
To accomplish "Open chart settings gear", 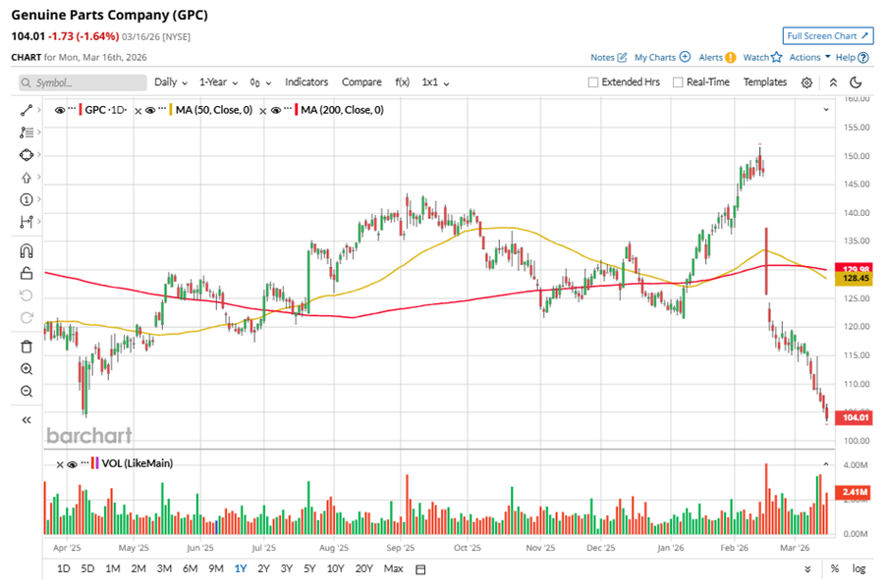I will (806, 82).
